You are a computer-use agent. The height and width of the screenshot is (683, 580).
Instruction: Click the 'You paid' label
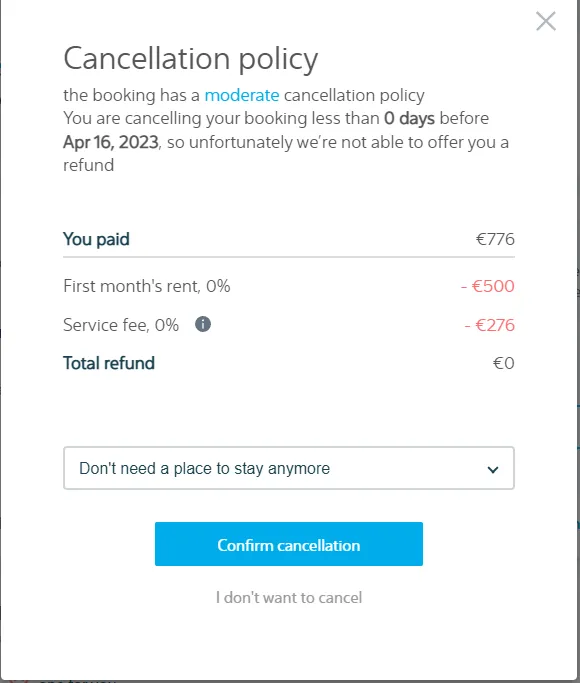pyautogui.click(x=96, y=239)
